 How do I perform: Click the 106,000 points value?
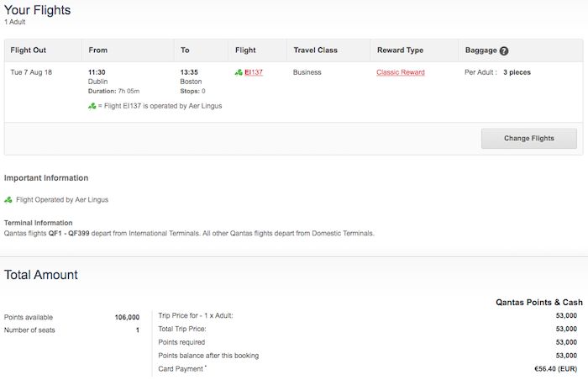tap(127, 317)
